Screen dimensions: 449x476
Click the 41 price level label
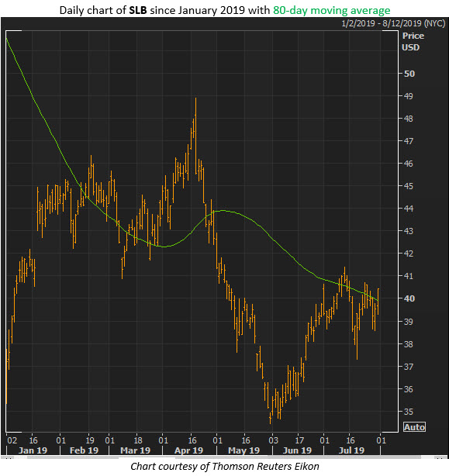(409, 276)
